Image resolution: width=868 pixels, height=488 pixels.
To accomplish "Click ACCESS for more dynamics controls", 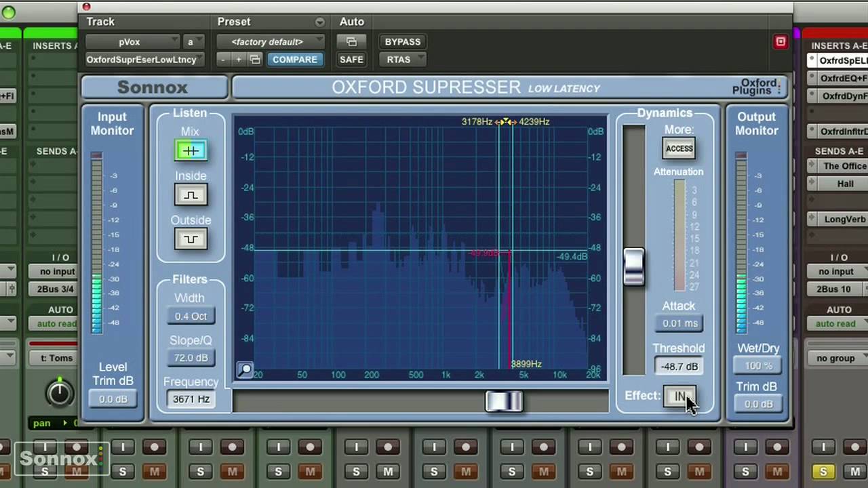I will 679,148.
